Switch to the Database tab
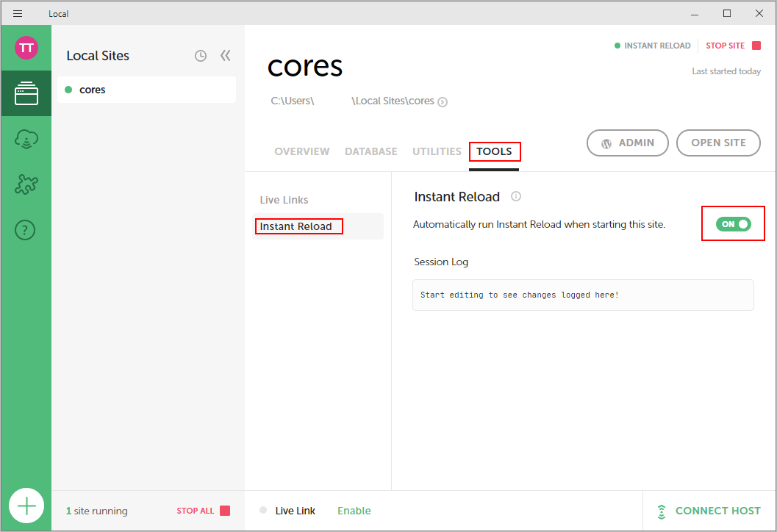This screenshot has width=777, height=532. tap(371, 151)
